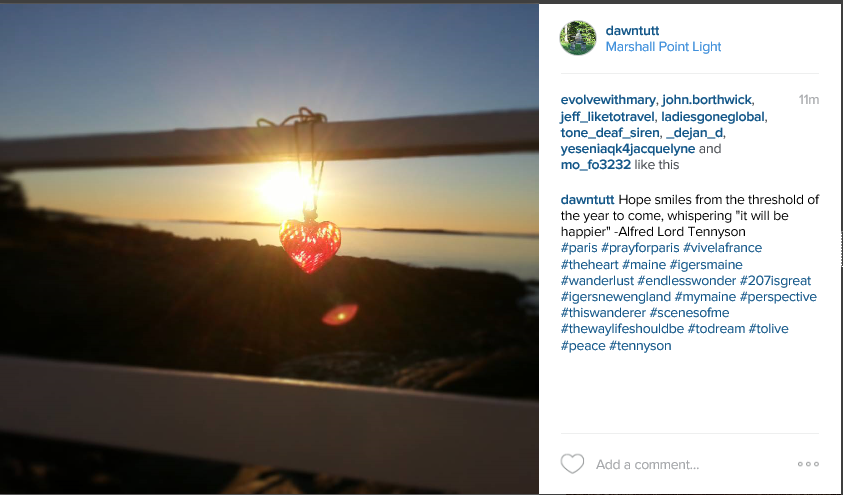This screenshot has height=495, width=843.
Task: Open dawntutt username at post header
Action: (x=632, y=31)
